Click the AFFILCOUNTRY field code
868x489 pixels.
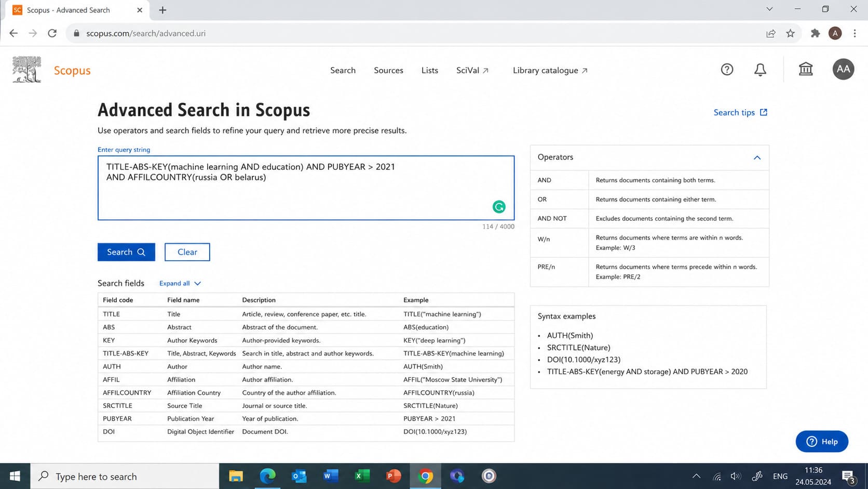tap(127, 393)
